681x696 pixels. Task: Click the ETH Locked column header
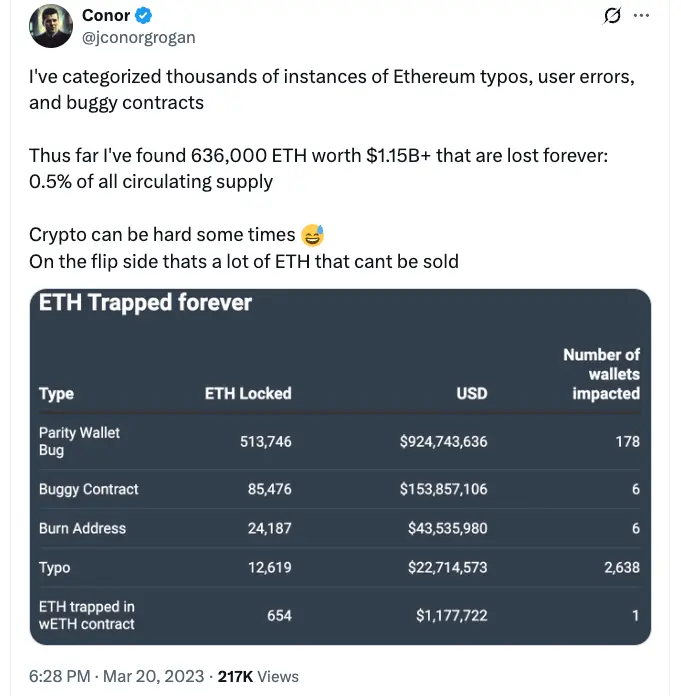(x=248, y=393)
